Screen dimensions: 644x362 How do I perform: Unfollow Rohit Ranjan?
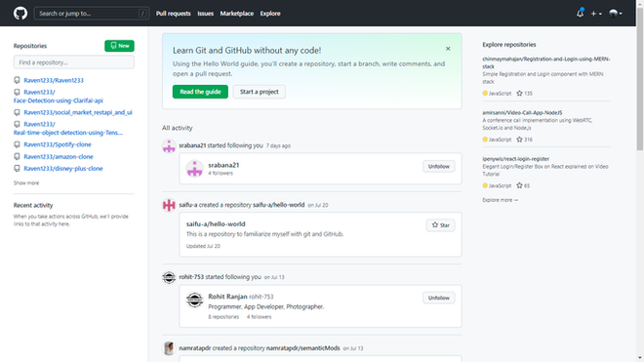pos(439,298)
